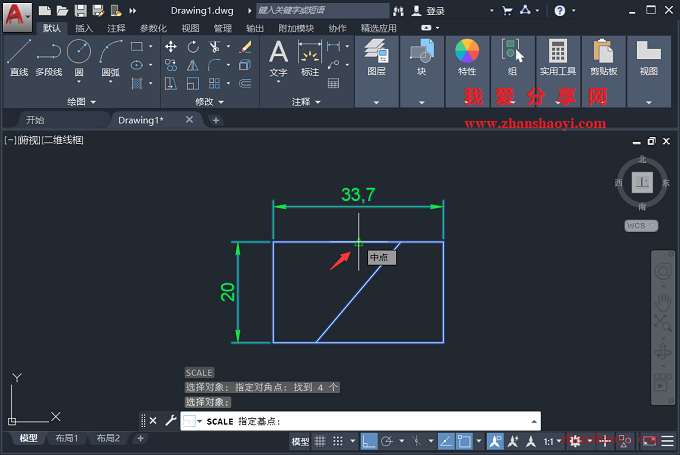Open command history dropdown in command line
This screenshot has width=680, height=455.
click(x=534, y=422)
